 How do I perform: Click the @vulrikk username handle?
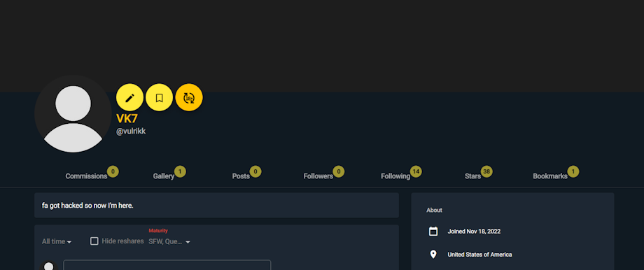[131, 132]
